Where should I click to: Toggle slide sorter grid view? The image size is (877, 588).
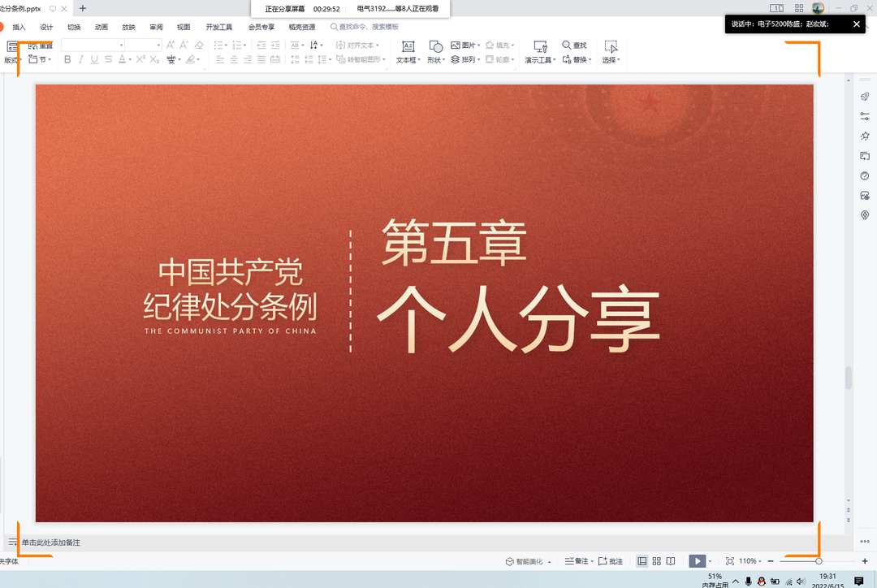[657, 561]
